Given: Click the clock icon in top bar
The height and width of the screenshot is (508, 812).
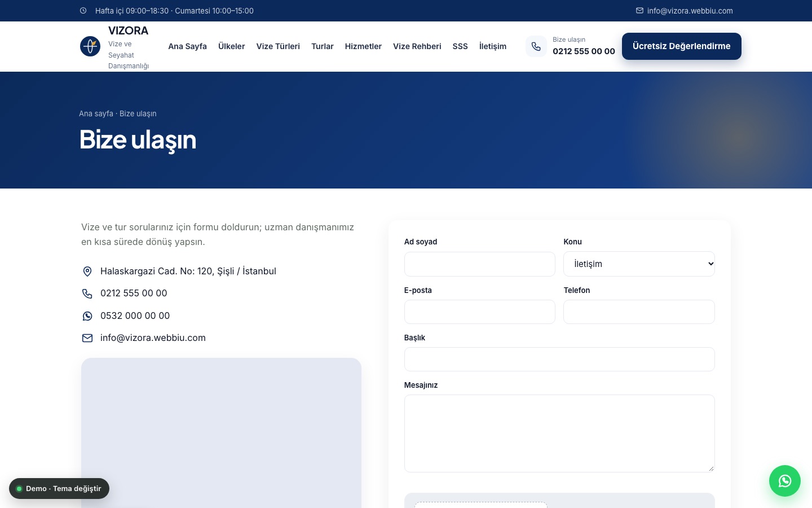Looking at the screenshot, I should pos(83,11).
